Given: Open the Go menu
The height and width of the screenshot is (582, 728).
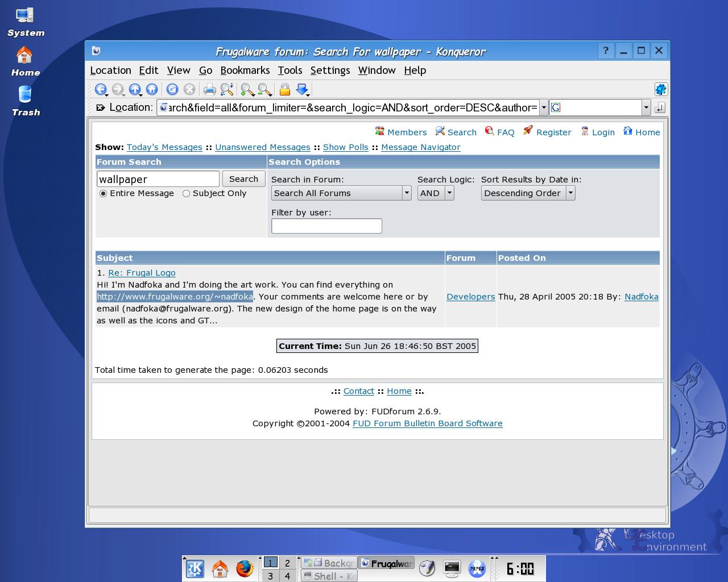Looking at the screenshot, I should click(205, 70).
